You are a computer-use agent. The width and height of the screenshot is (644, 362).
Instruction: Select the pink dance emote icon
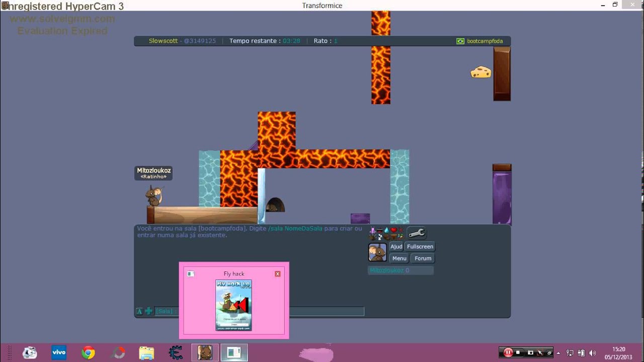pos(373,230)
